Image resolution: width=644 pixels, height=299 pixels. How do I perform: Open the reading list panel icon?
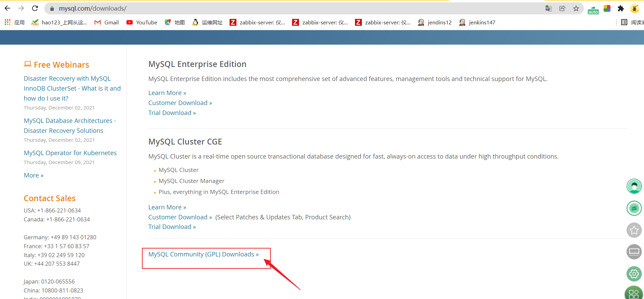click(x=624, y=22)
